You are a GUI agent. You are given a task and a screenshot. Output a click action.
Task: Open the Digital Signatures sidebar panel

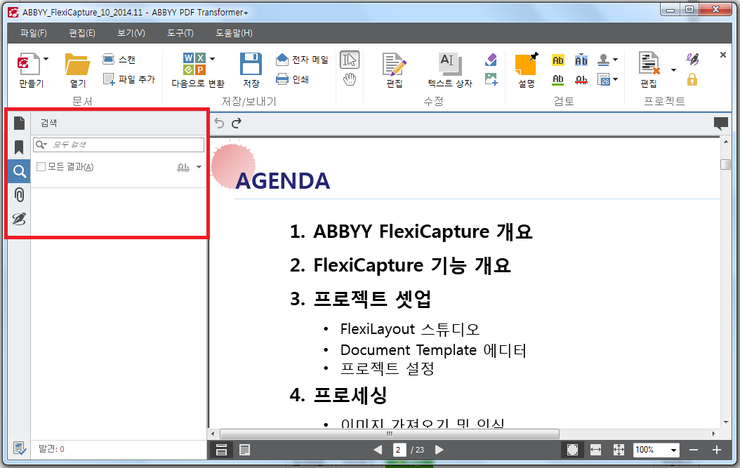coord(19,219)
